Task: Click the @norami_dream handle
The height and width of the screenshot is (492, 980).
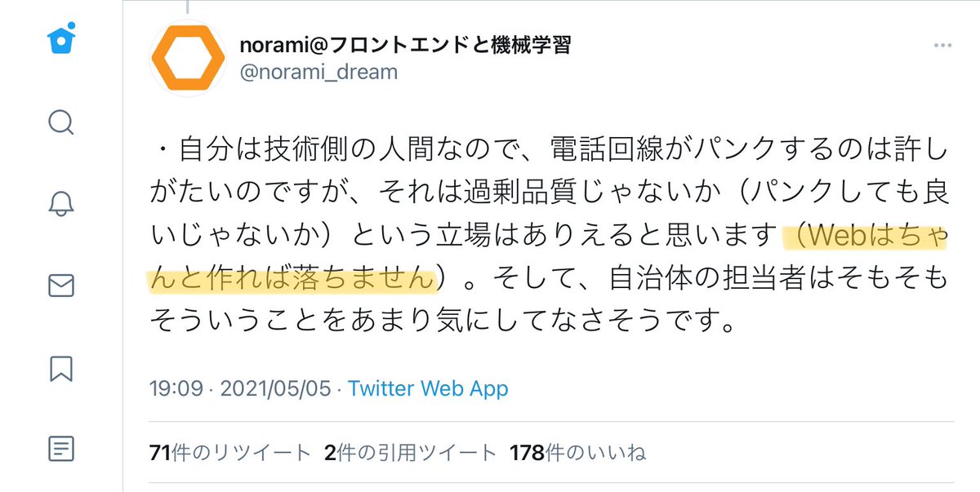Action: coord(318,73)
